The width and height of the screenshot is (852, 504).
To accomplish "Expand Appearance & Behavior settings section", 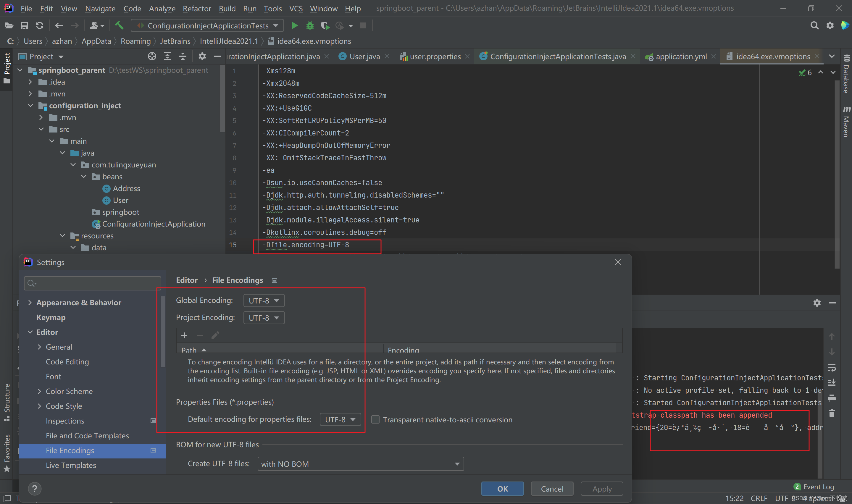I will pos(30,303).
